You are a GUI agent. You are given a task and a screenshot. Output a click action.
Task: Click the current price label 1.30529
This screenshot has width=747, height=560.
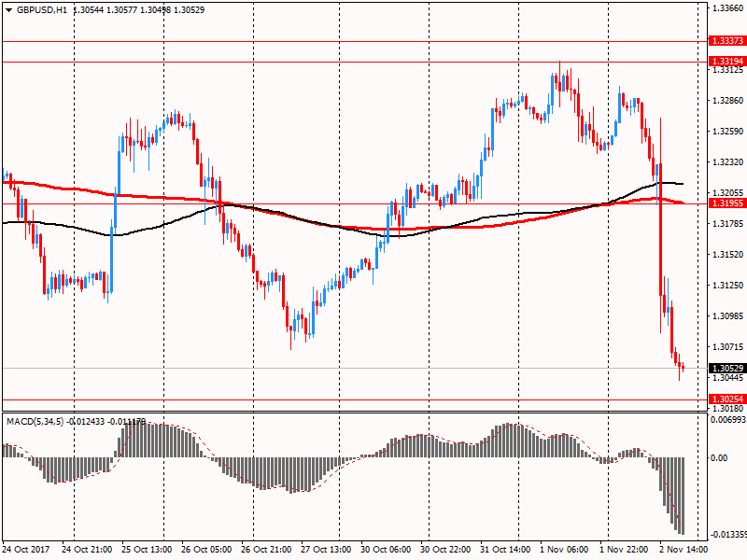point(727,368)
